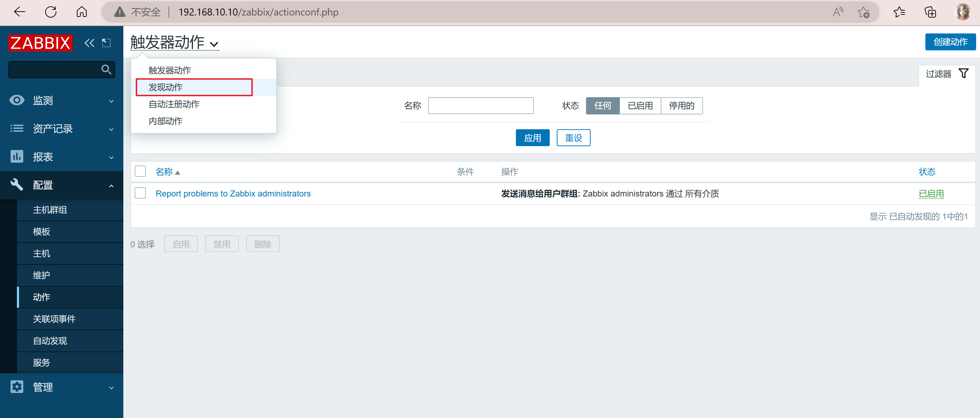Open 维护 submenu item
Image resolution: width=980 pixels, height=418 pixels.
70,275
